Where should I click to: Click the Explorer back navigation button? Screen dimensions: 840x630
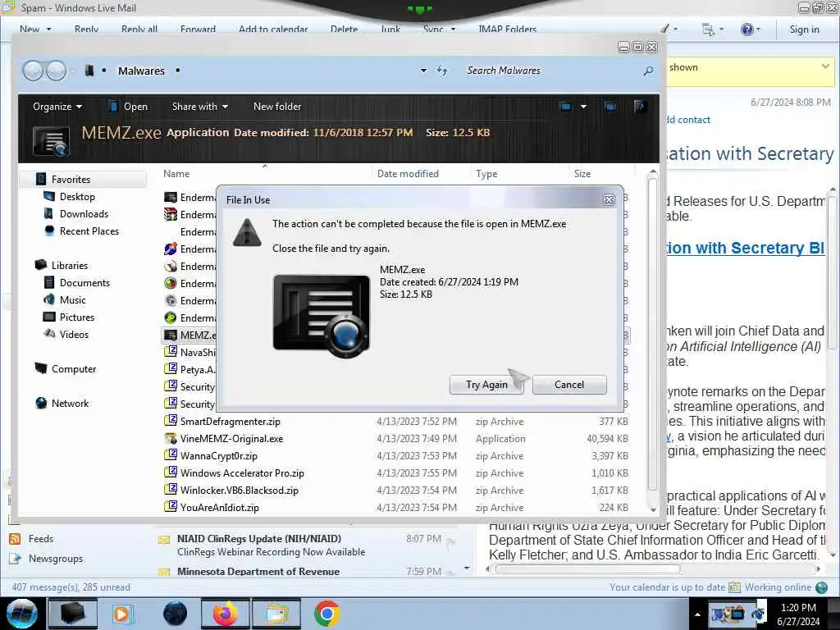point(33,71)
